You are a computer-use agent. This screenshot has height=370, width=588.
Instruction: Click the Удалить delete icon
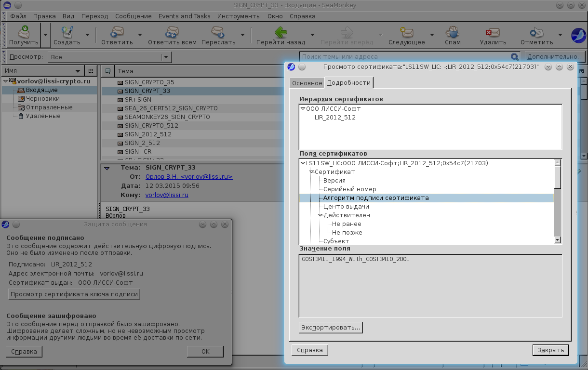click(x=493, y=32)
